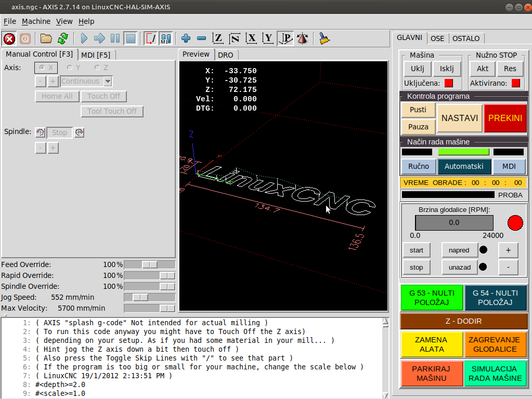Click G 53 - NULTI POLOŽAJ button
Viewport: 532px width, 399px height.
432,298
